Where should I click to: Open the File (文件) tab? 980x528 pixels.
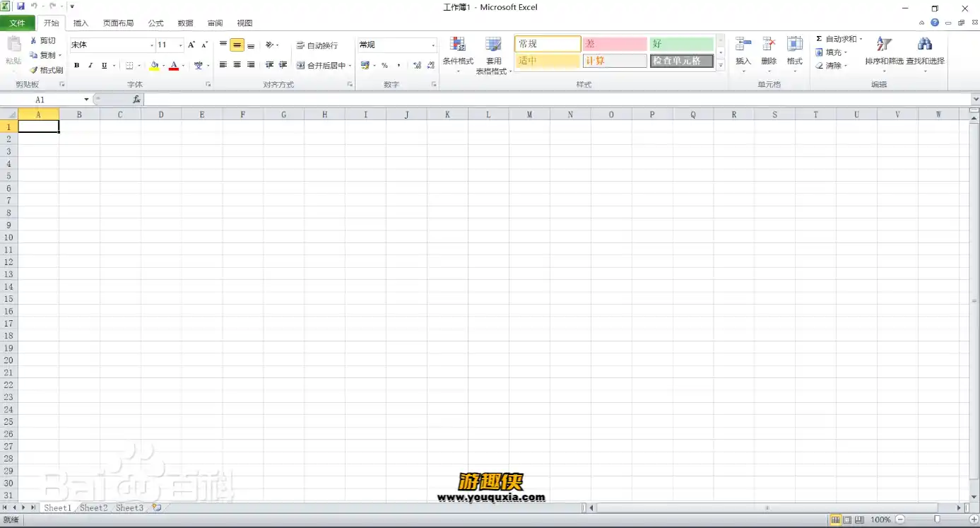tap(17, 23)
